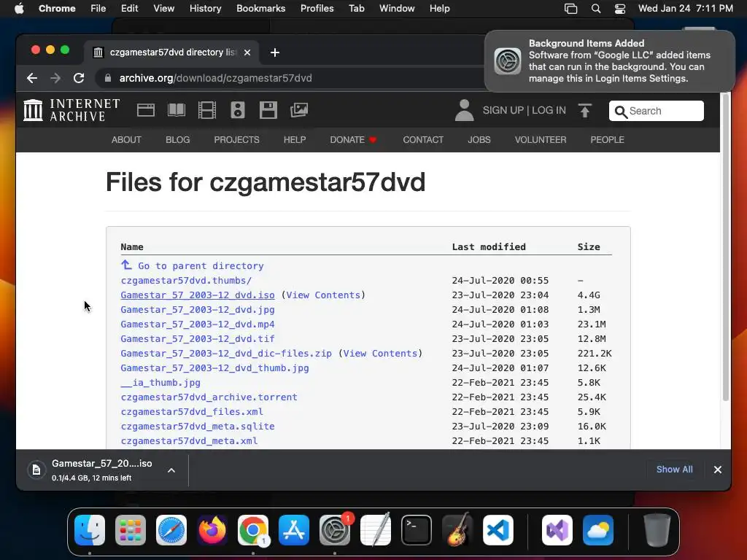Click czgamestar57dvd_meta.sqlite link

(x=198, y=426)
